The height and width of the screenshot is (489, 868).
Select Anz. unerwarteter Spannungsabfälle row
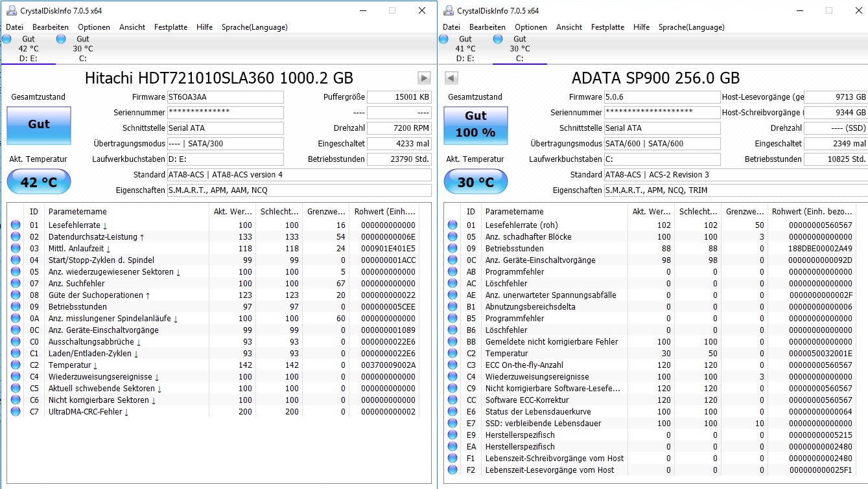click(x=650, y=295)
